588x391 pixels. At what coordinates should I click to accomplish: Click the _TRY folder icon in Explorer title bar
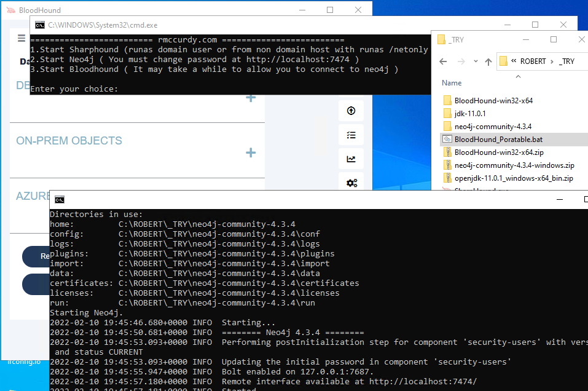tap(441, 39)
